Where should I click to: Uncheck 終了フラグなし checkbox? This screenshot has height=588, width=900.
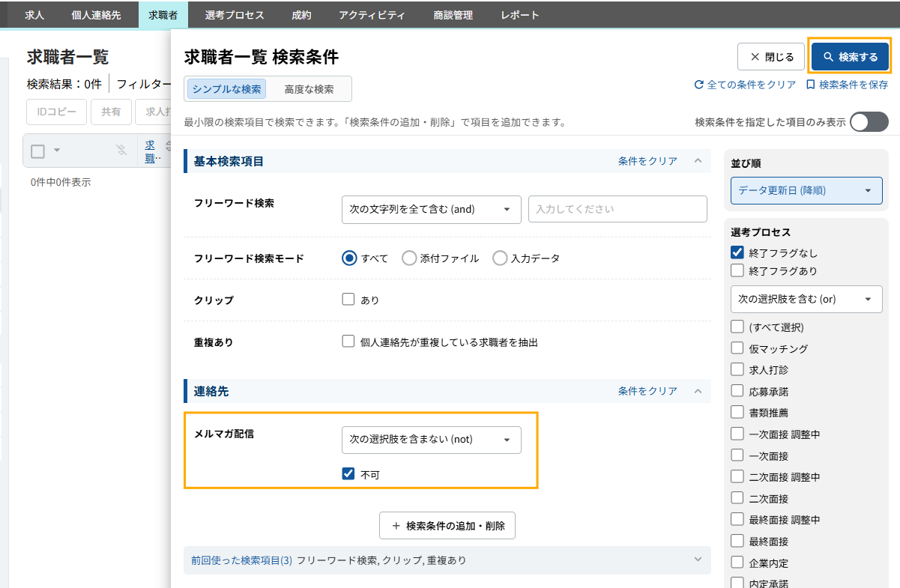pyautogui.click(x=737, y=253)
